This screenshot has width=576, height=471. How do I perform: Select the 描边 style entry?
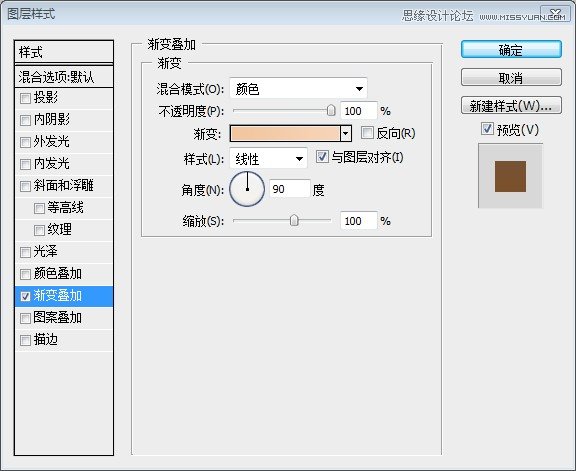pos(64,340)
